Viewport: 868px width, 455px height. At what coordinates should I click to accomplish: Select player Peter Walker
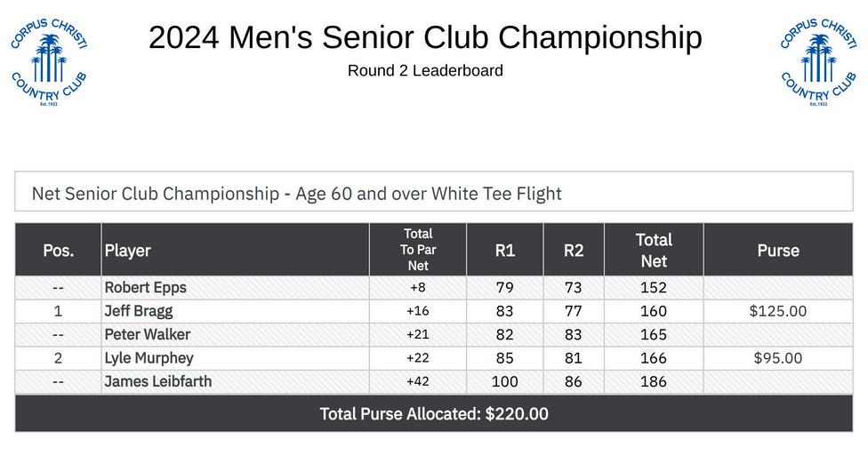[x=148, y=335]
